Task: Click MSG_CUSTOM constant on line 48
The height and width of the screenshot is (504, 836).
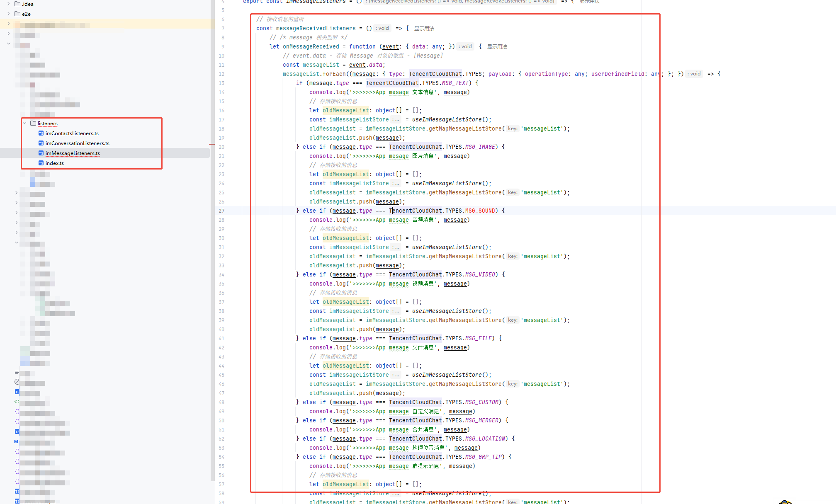Action: click(x=481, y=402)
